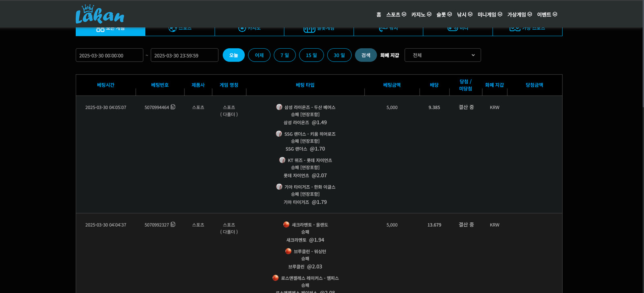Screen dimensions: 644x293
Task: Click basketball icon beside 브루클린 - 워싱턴
Action: pos(288,251)
